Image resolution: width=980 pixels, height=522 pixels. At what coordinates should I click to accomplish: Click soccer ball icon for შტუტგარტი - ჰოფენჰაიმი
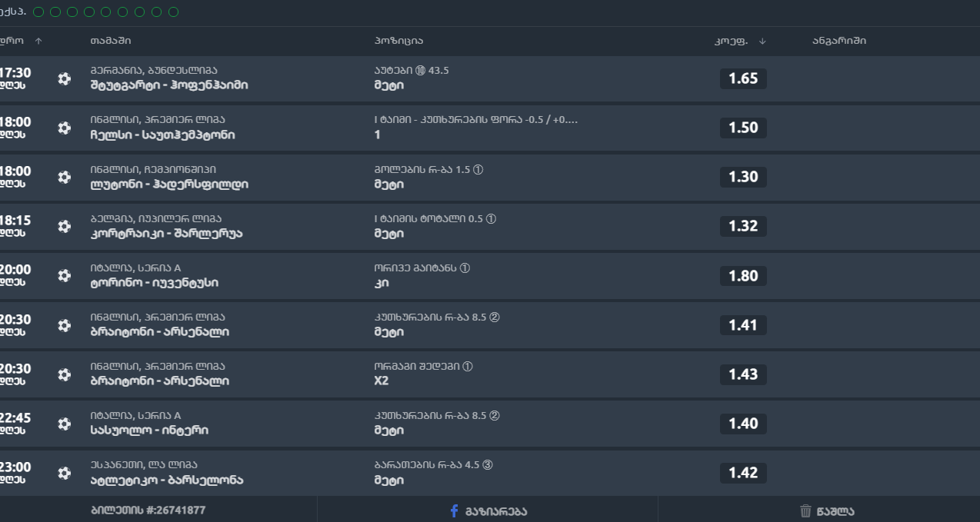[64, 78]
